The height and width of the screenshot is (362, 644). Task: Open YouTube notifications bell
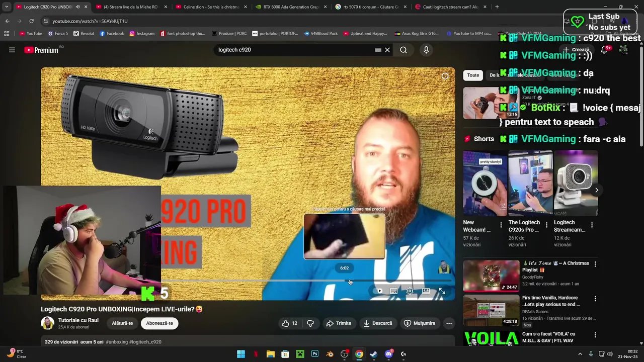(604, 50)
